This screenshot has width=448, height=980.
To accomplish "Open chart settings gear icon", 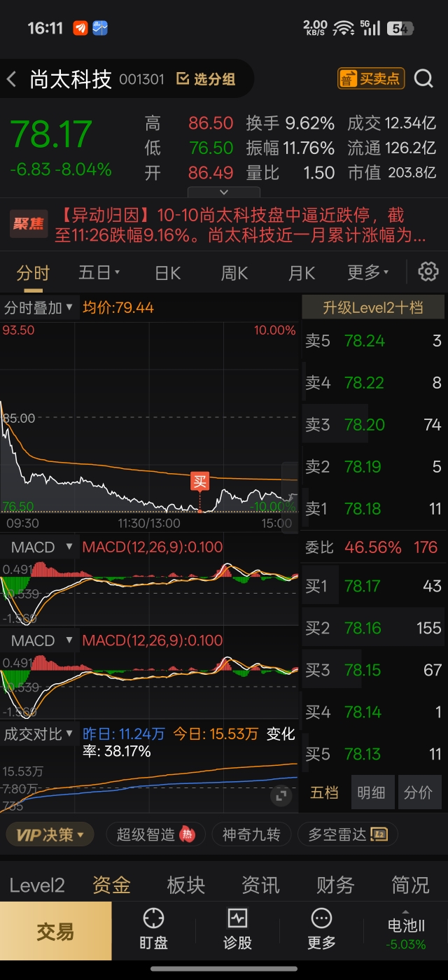I will [x=428, y=272].
